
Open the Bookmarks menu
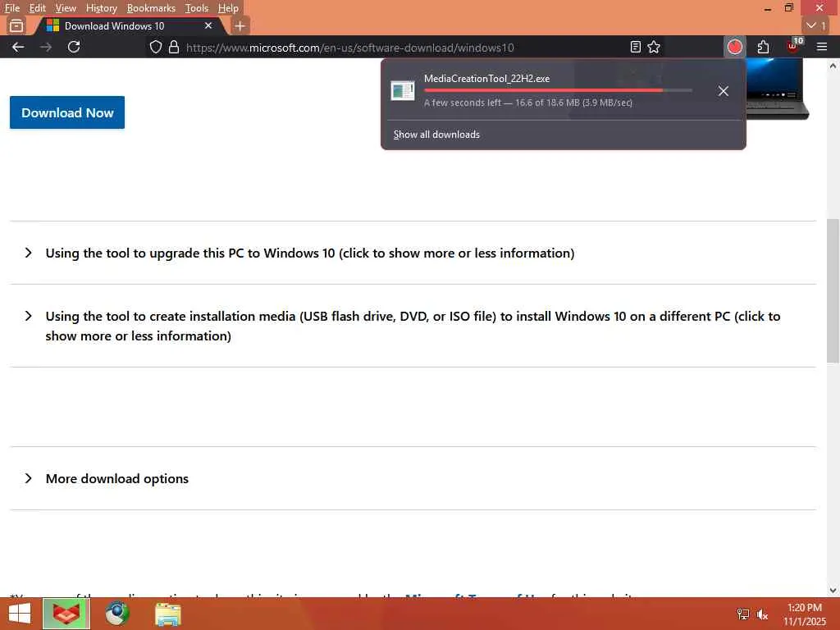pyautogui.click(x=151, y=8)
